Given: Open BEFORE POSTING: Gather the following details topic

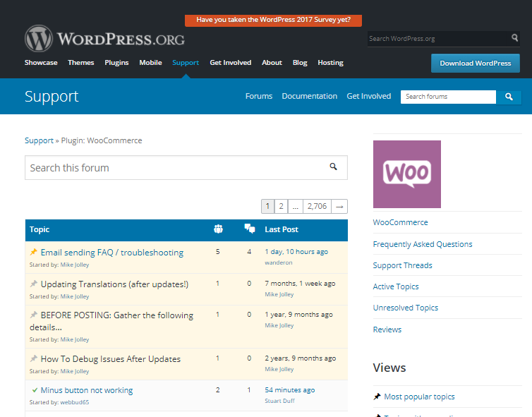Looking at the screenshot, I should pyautogui.click(x=111, y=321).
